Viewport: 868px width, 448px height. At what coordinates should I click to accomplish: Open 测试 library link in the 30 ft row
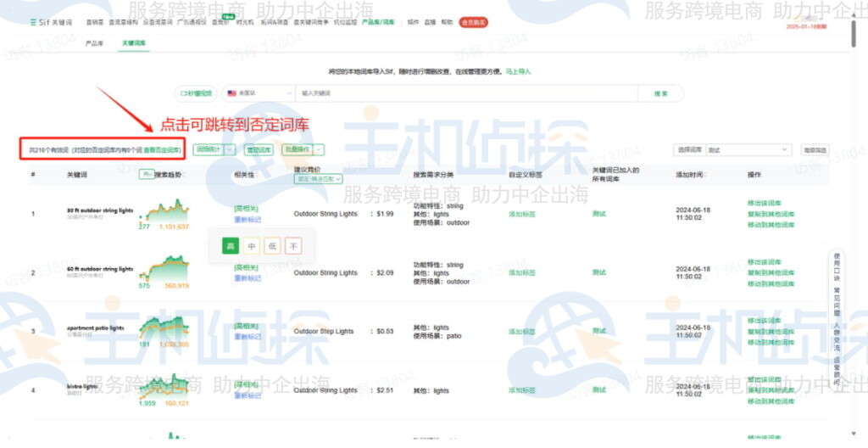[x=599, y=214]
